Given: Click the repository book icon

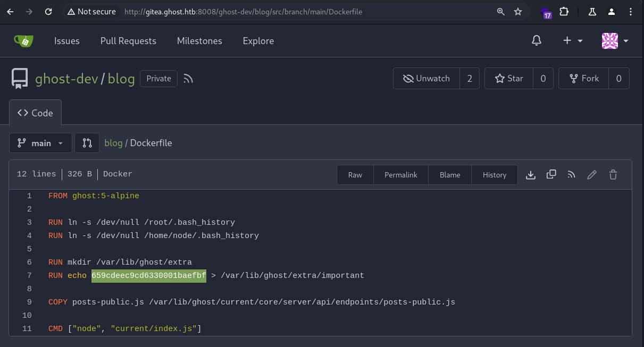Looking at the screenshot, I should click(20, 79).
